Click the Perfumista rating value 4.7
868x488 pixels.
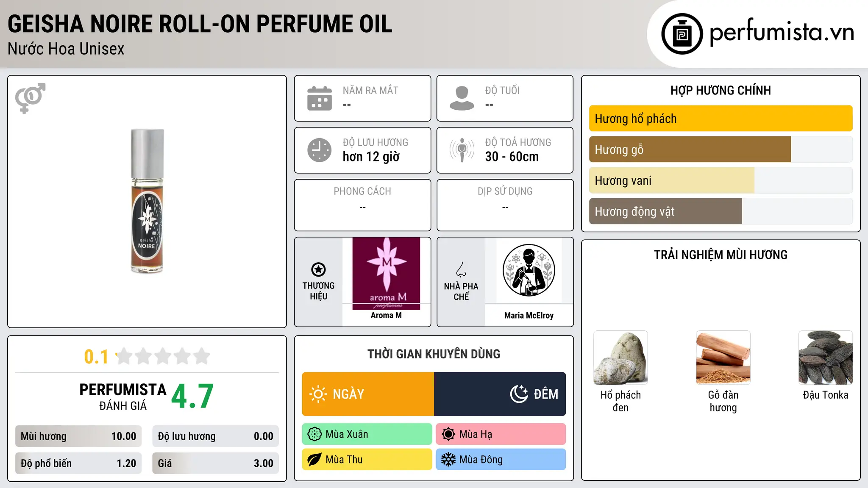point(192,396)
